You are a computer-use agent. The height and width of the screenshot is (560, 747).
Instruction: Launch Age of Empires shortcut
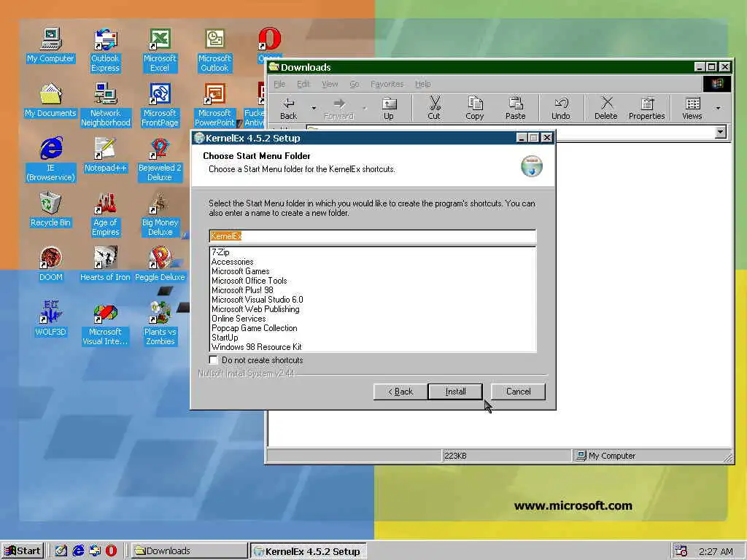(x=105, y=214)
